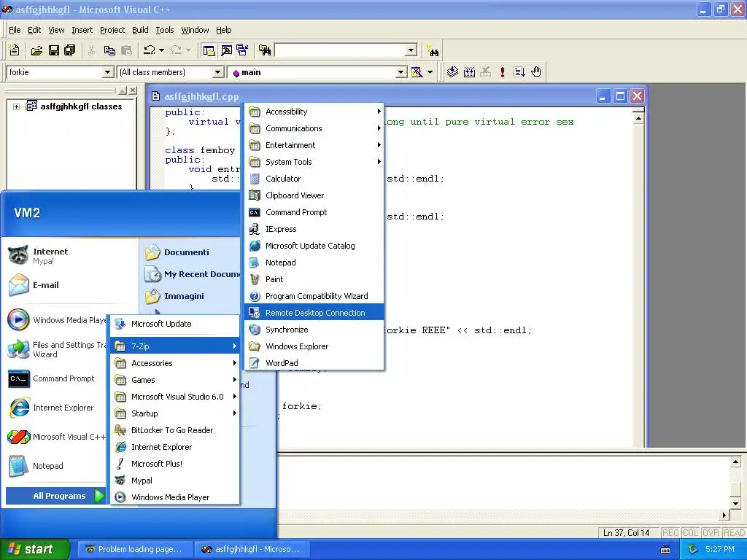Toggle the Workspace window icon
This screenshot has height=560, width=747.
tap(209, 50)
